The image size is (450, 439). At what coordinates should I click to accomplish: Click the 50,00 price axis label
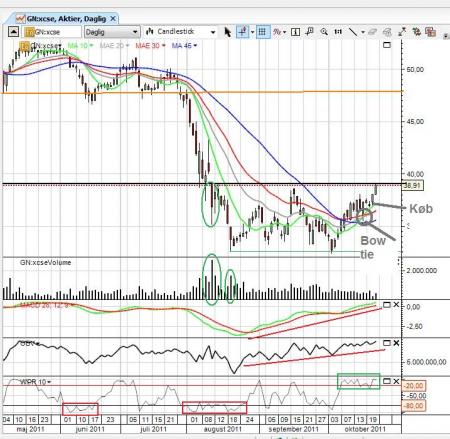tap(415, 70)
